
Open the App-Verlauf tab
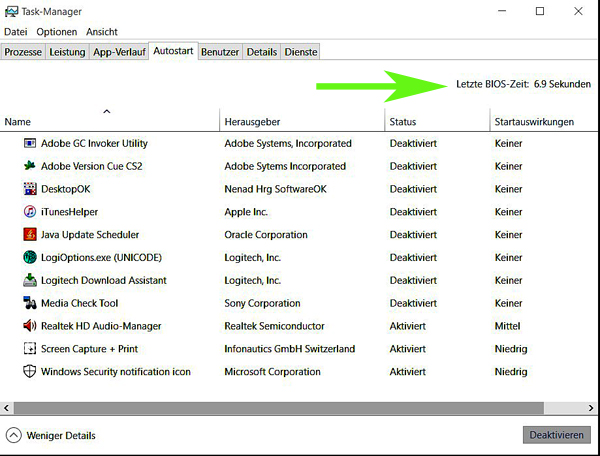click(119, 52)
